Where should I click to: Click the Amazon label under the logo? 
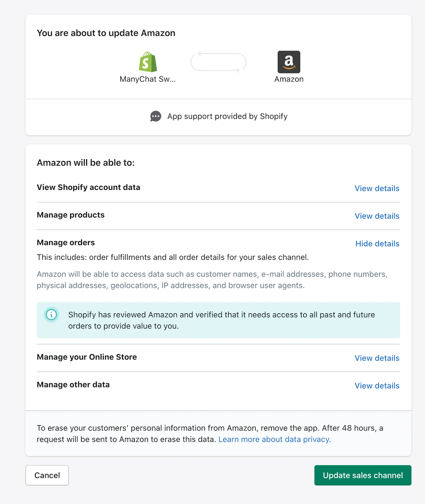(x=289, y=79)
